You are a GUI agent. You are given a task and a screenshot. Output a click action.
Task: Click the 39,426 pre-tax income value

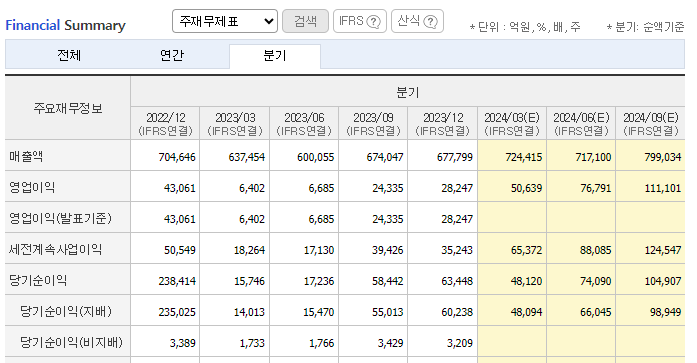coord(388,250)
